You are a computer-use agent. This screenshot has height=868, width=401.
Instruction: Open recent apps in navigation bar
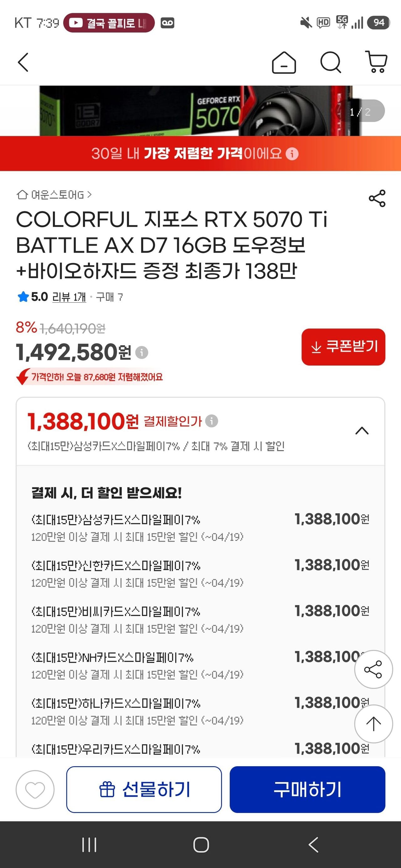pyautogui.click(x=89, y=845)
